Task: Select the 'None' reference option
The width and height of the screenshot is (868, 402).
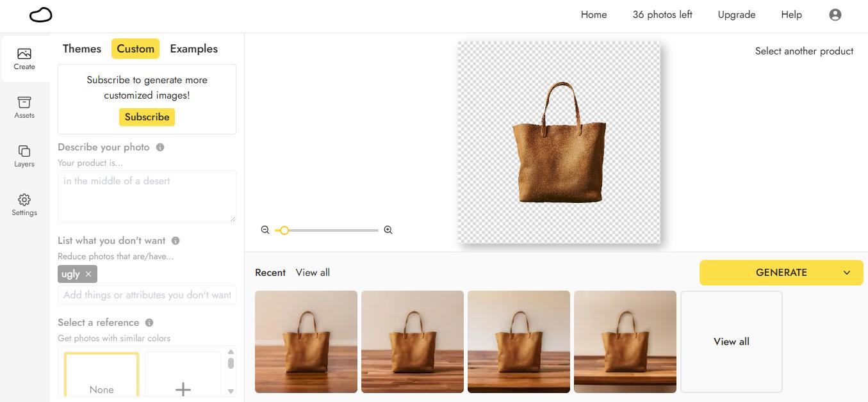Action: tap(101, 375)
